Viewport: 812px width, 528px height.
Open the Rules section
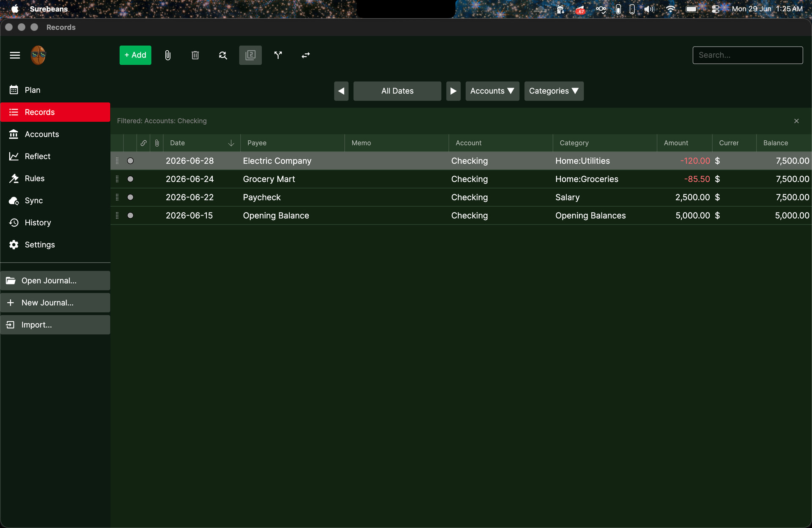point(55,178)
